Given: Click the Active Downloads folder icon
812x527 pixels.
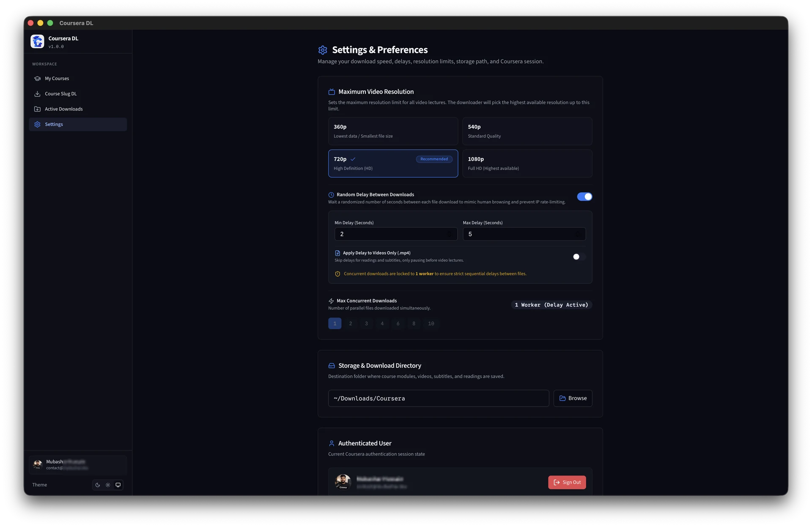Looking at the screenshot, I should point(37,109).
